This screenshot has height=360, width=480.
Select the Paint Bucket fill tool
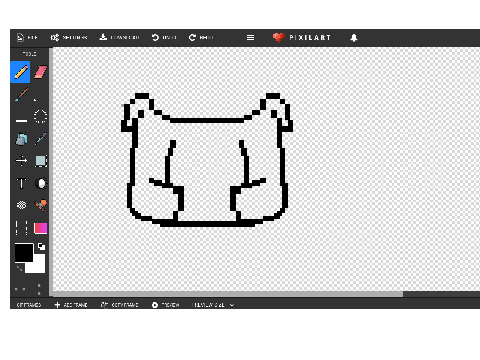21,139
